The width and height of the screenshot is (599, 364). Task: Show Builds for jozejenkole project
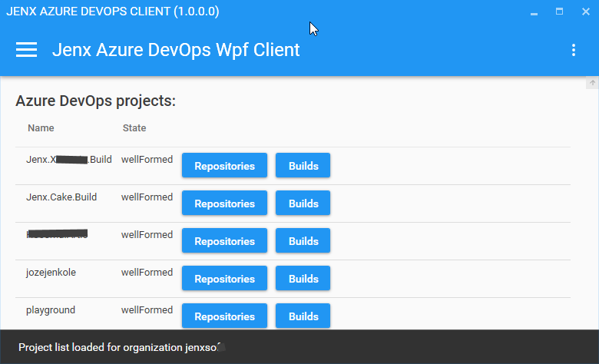click(303, 279)
